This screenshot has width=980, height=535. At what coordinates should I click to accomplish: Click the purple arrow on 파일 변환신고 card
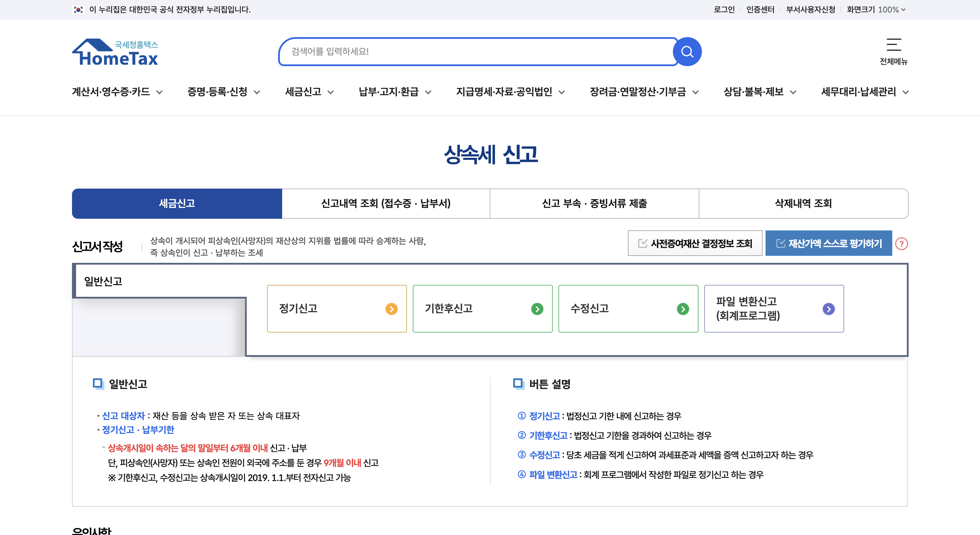click(828, 309)
